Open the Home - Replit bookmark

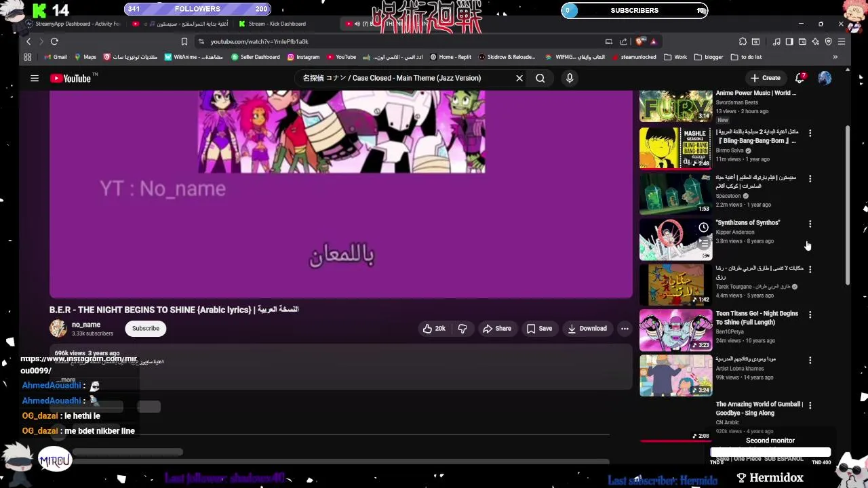pyautogui.click(x=450, y=57)
